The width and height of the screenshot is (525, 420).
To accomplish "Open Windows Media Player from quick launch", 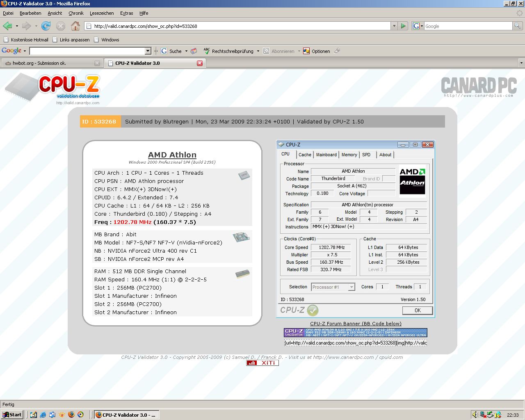I will (x=80, y=415).
